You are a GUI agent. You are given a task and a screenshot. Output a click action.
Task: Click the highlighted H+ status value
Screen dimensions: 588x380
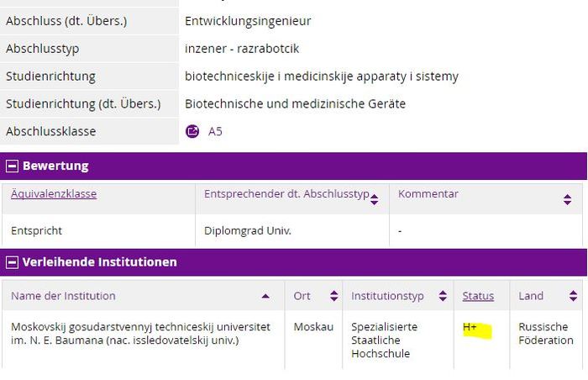pos(470,327)
